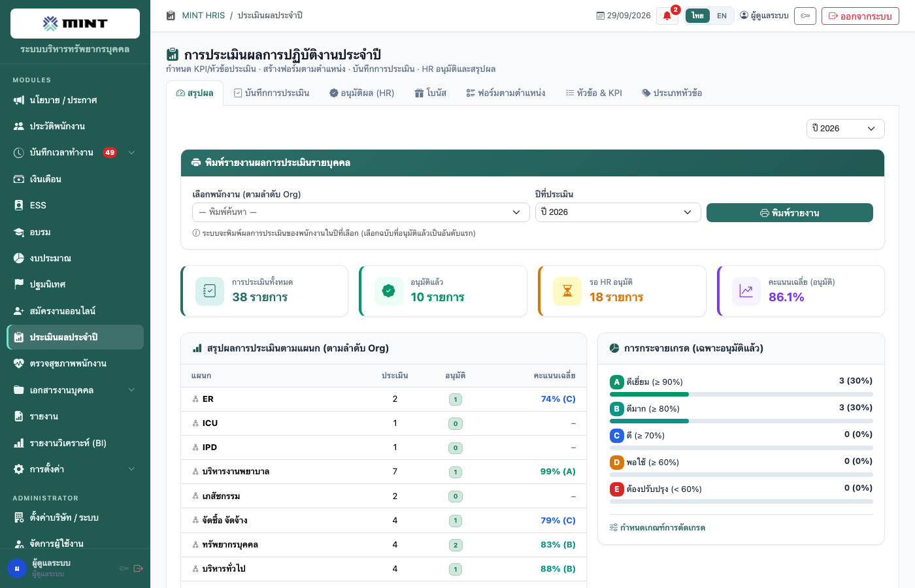Switch to โบนัส tab
915x588 pixels.
pos(431,93)
